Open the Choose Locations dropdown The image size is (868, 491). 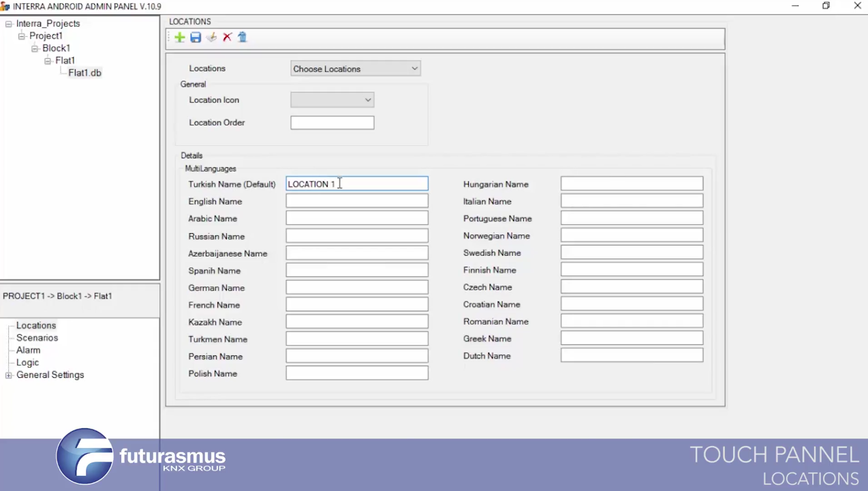[355, 69]
